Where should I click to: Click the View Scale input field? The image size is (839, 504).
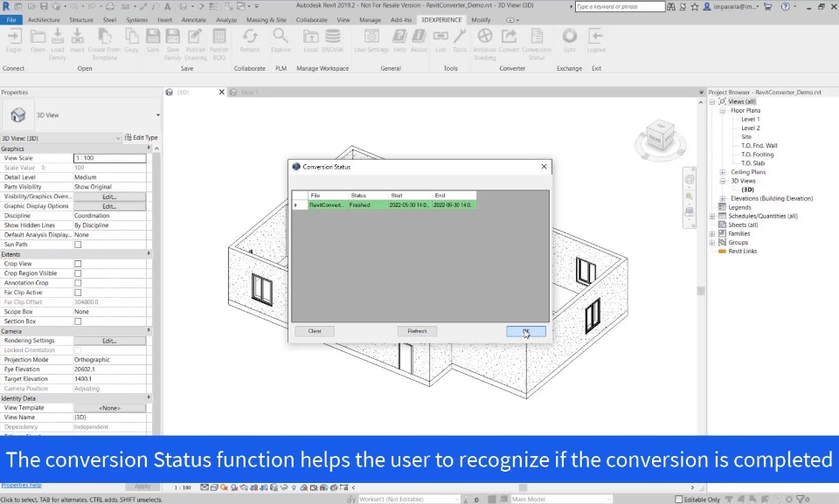(110, 158)
